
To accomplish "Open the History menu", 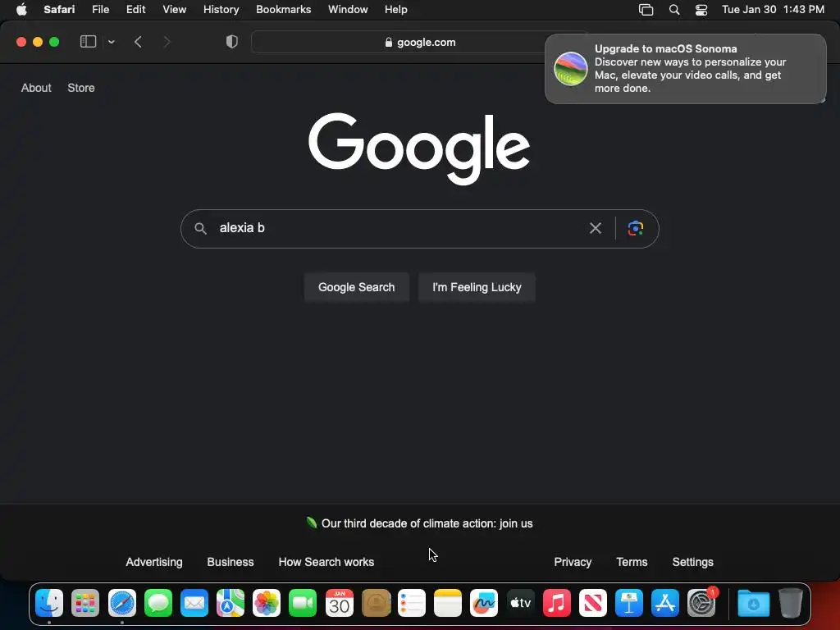I will click(x=221, y=10).
